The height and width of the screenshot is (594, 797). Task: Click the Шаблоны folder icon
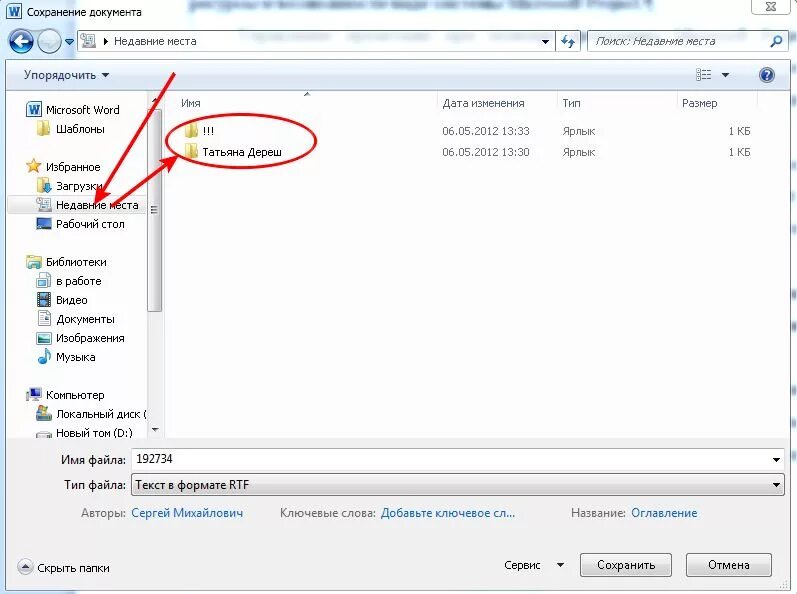(44, 129)
